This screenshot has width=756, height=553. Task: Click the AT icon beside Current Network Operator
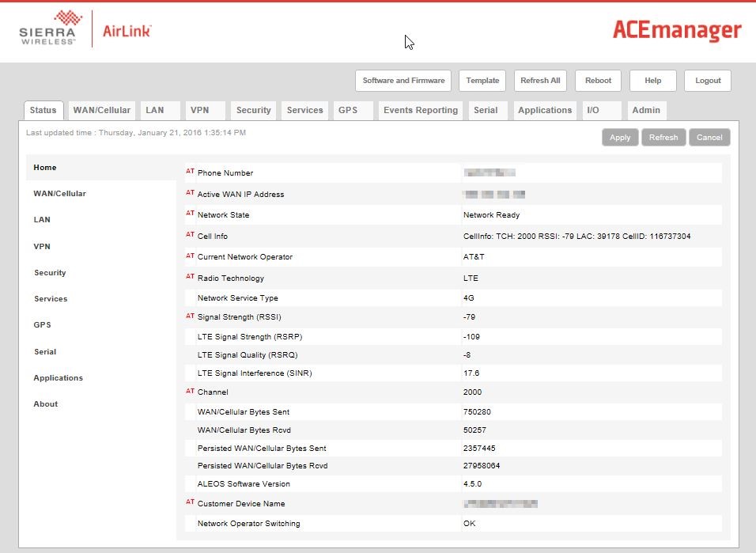(190, 256)
